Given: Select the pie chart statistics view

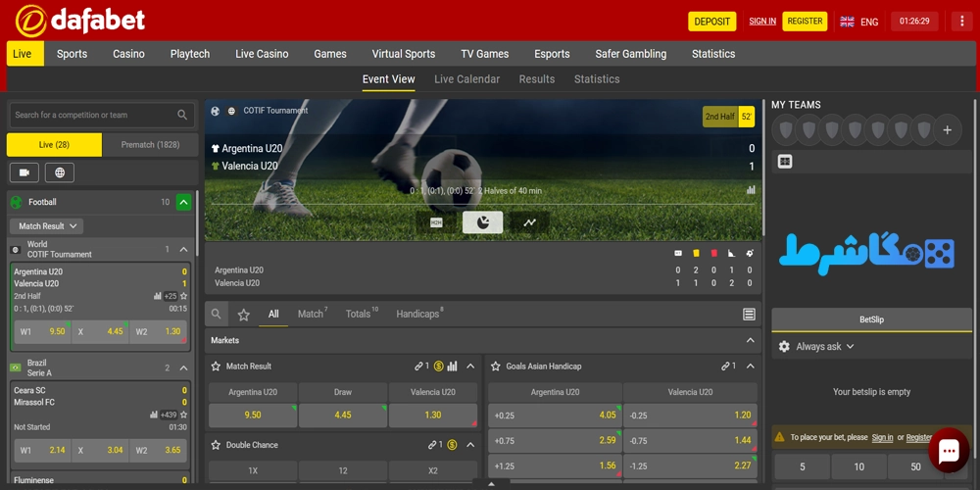Looking at the screenshot, I should click(x=482, y=222).
